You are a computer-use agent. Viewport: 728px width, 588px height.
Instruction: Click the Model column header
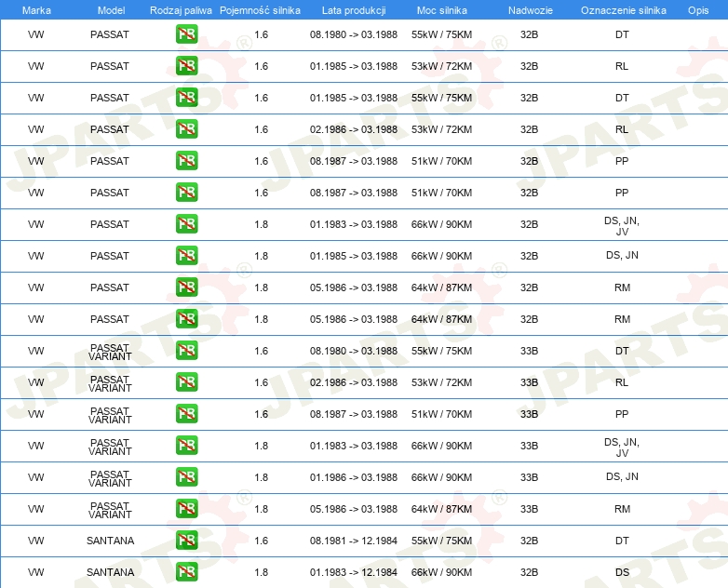111,10
